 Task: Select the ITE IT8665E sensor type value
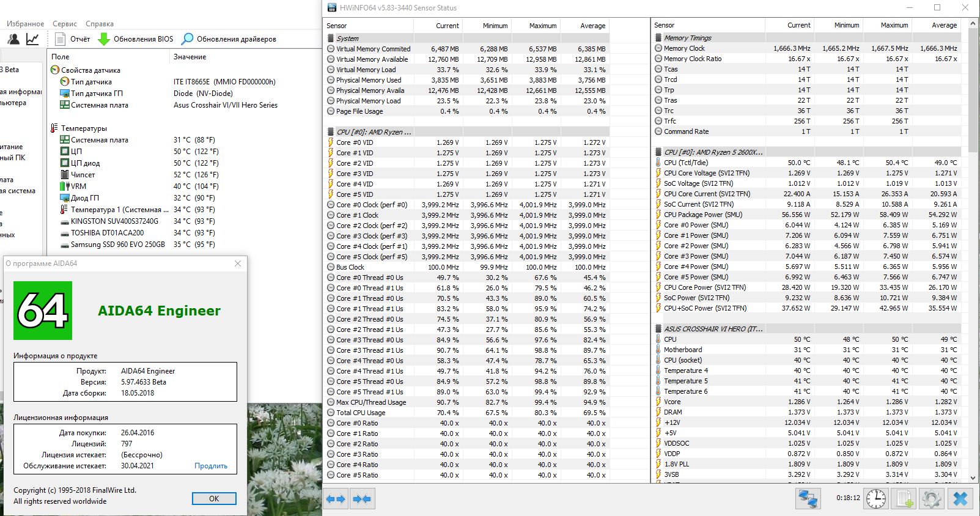tap(224, 82)
